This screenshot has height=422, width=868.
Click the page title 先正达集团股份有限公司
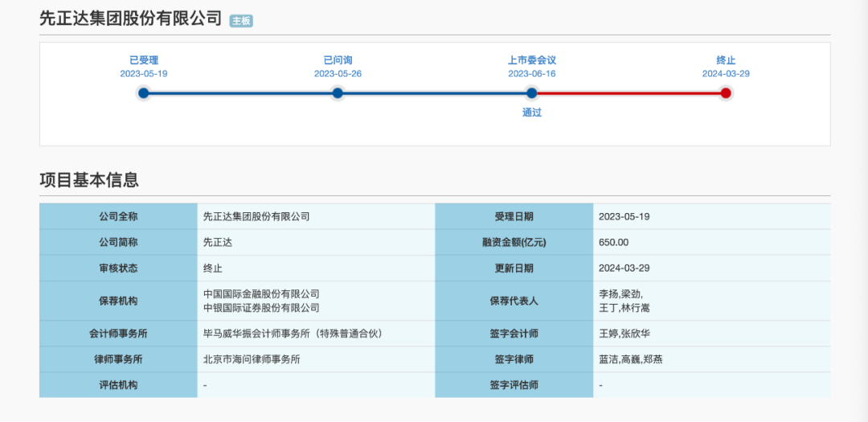click(131, 18)
